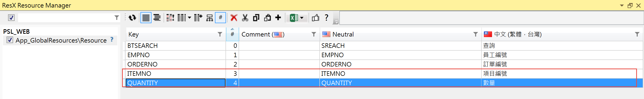Toggle the index column hash button
Viewport: 644px width, 99px height.
tap(220, 18)
